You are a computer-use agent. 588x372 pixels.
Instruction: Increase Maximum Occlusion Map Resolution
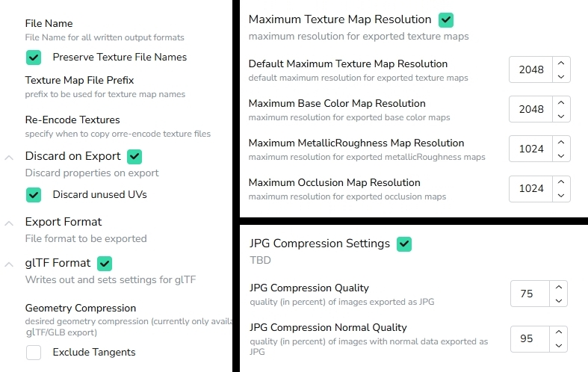coord(561,182)
